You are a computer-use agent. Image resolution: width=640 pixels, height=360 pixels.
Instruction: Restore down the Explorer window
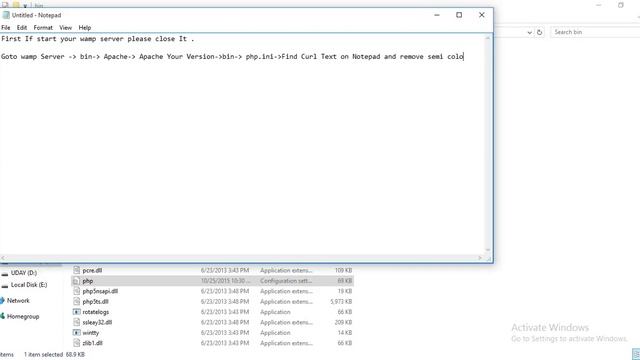pos(621,5)
